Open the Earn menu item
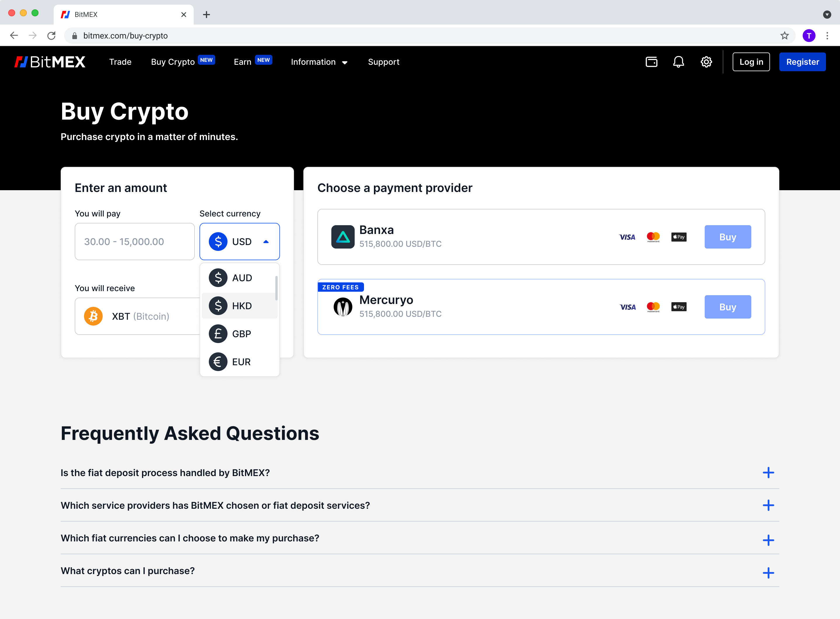The width and height of the screenshot is (840, 619). pyautogui.click(x=242, y=62)
